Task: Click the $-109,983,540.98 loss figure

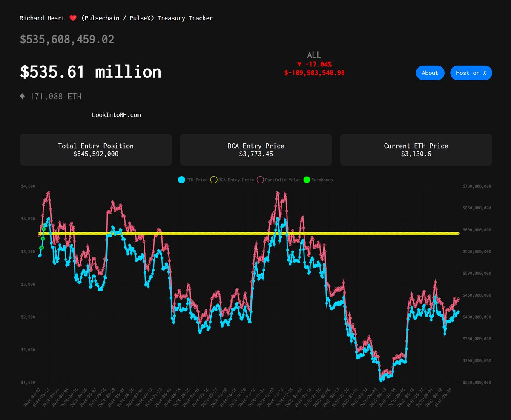Action: pyautogui.click(x=314, y=73)
